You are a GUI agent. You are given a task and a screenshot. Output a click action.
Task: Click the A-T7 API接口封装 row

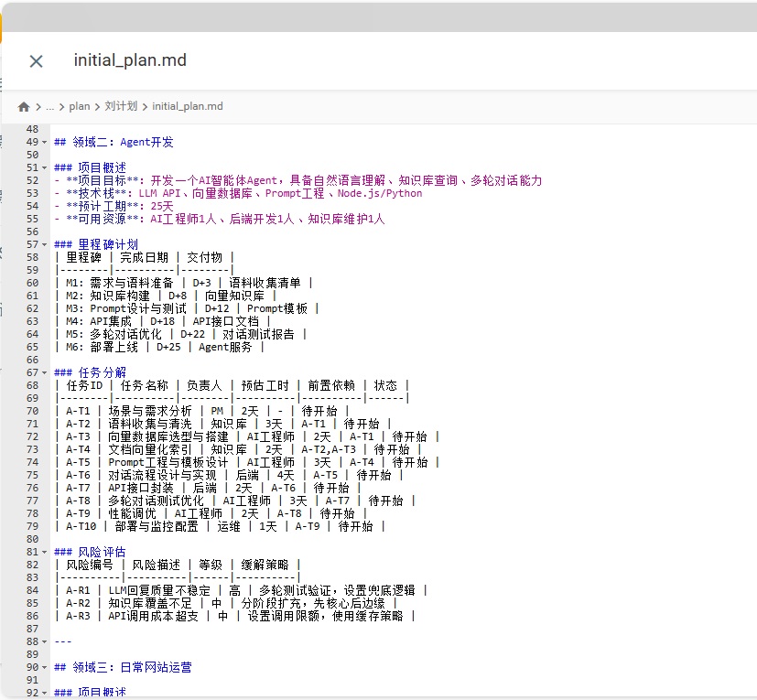(x=208, y=488)
